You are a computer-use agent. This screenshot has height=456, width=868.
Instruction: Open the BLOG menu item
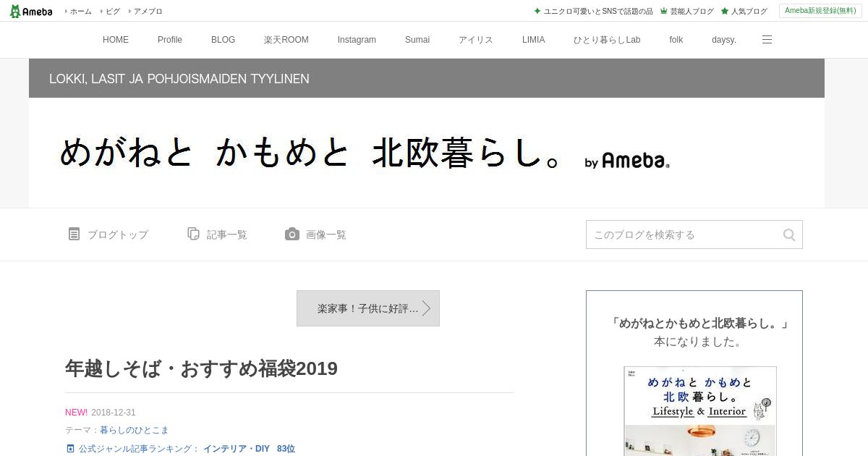(x=223, y=40)
